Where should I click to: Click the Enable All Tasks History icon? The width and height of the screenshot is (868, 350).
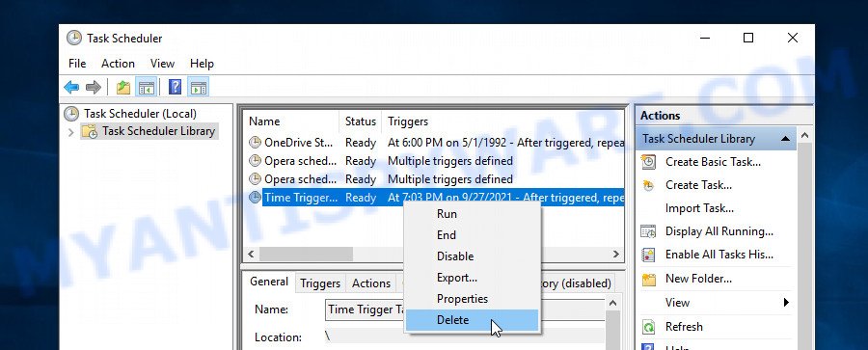[648, 255]
